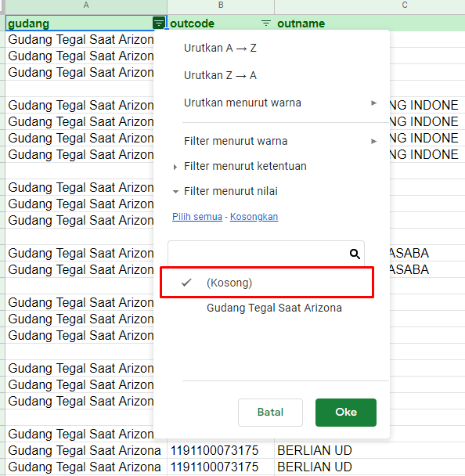This screenshot has height=476, width=465.
Task: Toggle the Gudang Tegal Saat Arizona filter value
Action: [274, 308]
